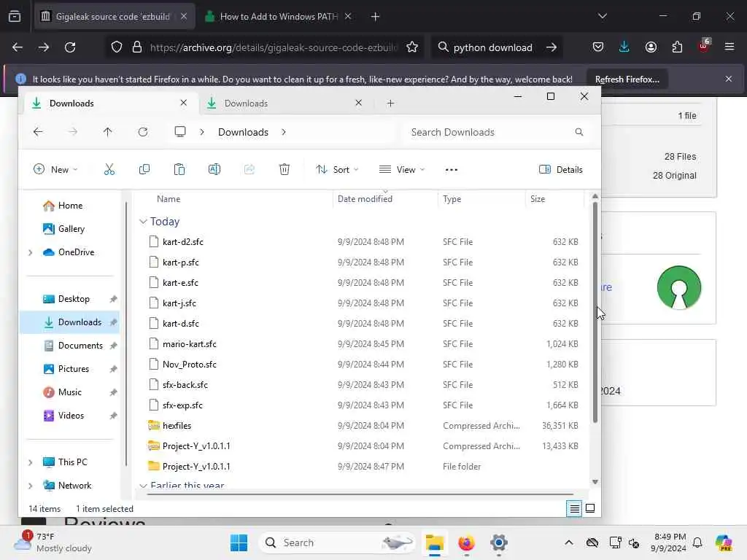The width and height of the screenshot is (747, 560).
Task: Select Home in navigation pane
Action: point(69,206)
